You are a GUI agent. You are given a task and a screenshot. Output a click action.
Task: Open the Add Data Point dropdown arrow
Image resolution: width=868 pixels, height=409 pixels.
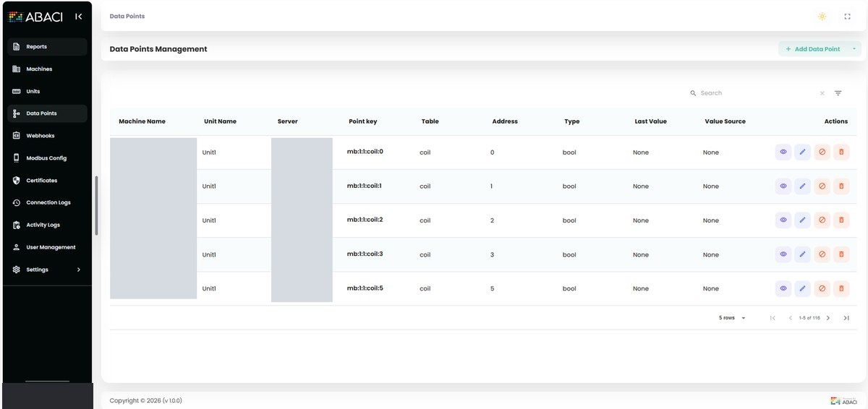click(x=854, y=49)
